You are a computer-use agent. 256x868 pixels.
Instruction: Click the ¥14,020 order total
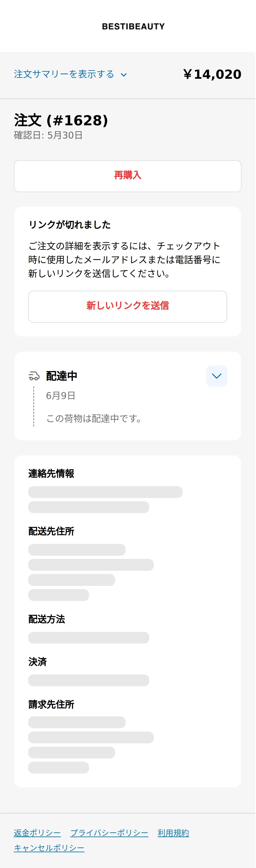[x=212, y=75]
